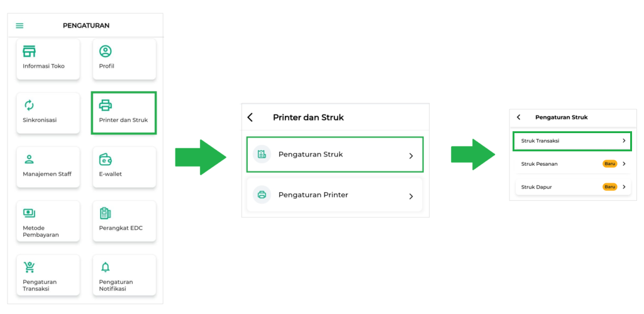Open the Struk Dapur menu item
Viewport: 644px width, 314px height.
(x=573, y=187)
